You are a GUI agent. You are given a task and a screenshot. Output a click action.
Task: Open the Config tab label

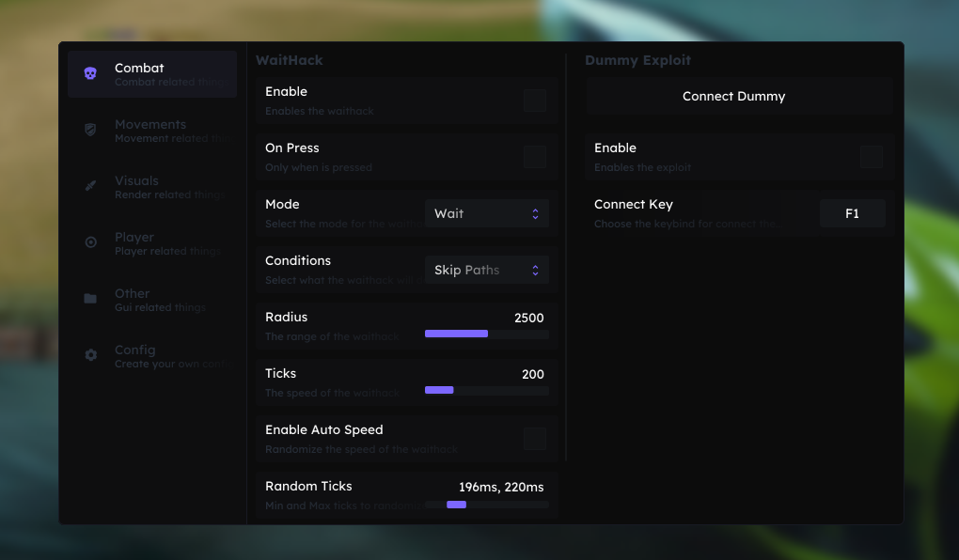[x=135, y=350]
